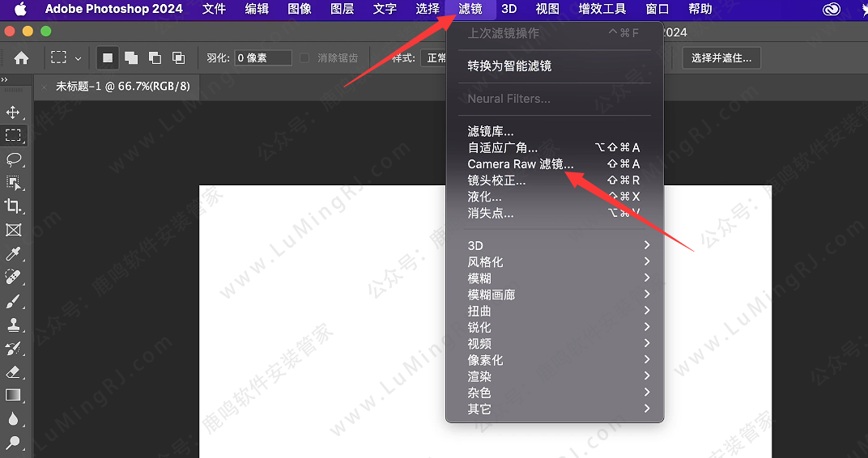Select the Eraser tool
868x458 pixels.
click(13, 371)
